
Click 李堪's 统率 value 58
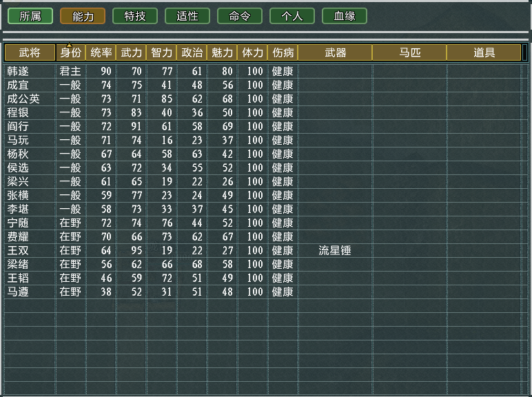(106, 209)
